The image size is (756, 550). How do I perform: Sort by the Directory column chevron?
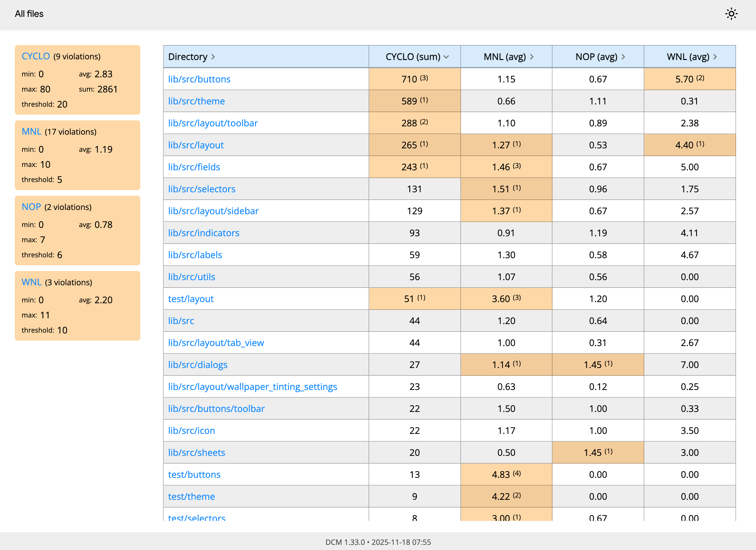213,57
